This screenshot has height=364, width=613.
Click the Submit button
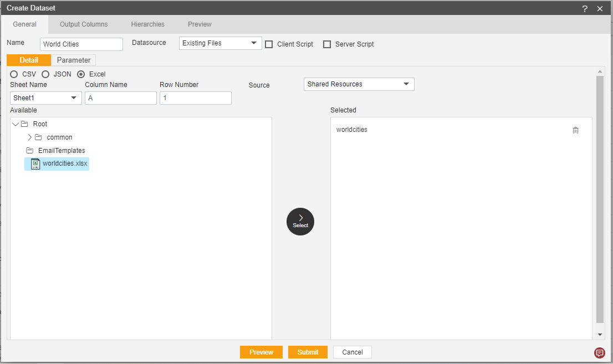[308, 352]
